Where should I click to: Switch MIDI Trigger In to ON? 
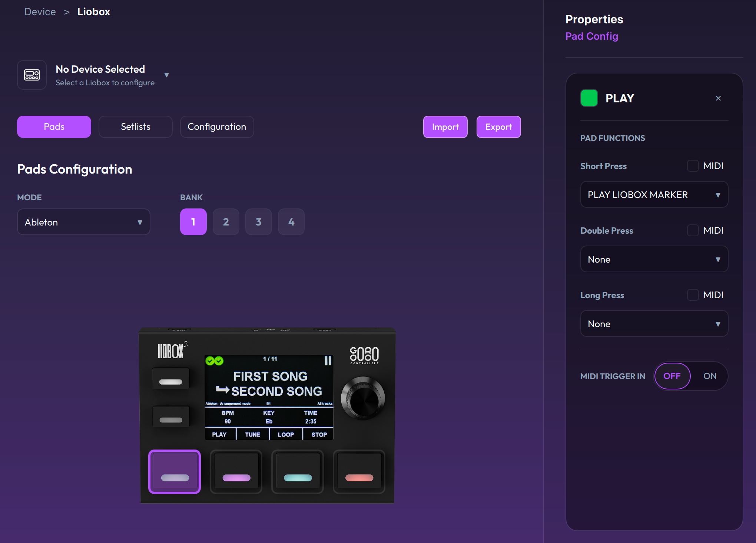[710, 376]
